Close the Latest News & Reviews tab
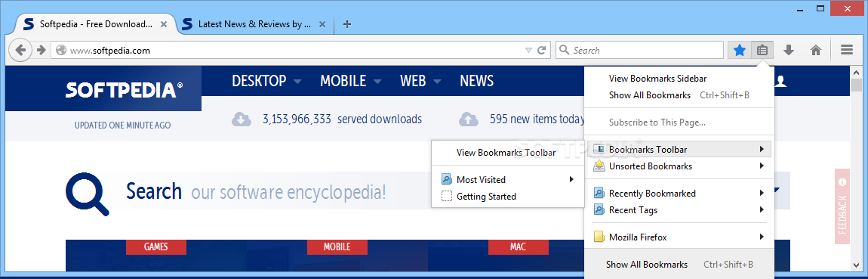868x279 pixels. coord(322,24)
